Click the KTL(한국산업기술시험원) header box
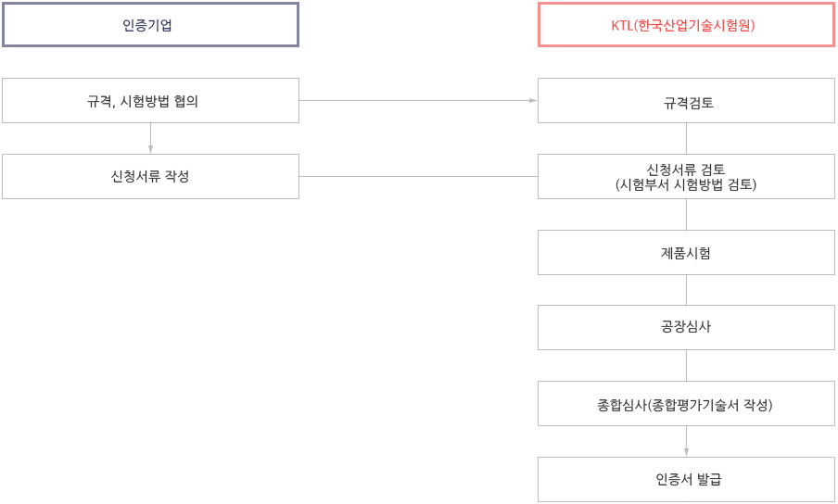The image size is (838, 504). click(x=686, y=25)
